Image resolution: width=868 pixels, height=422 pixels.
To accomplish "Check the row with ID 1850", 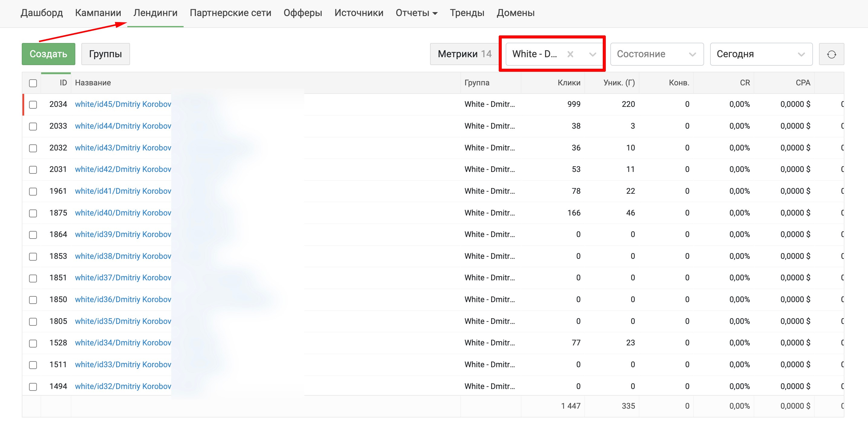I will click(33, 300).
